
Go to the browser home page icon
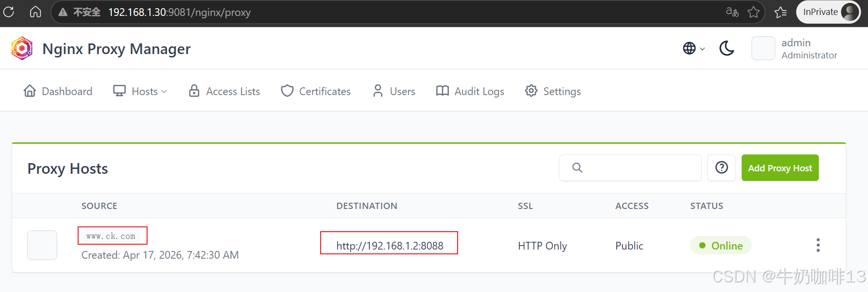pyautogui.click(x=35, y=12)
